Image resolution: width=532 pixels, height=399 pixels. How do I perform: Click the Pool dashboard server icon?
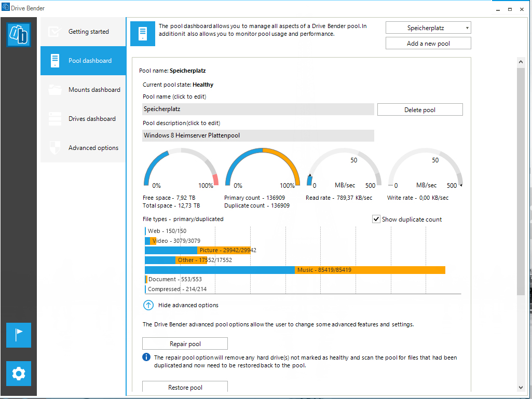pyautogui.click(x=54, y=61)
